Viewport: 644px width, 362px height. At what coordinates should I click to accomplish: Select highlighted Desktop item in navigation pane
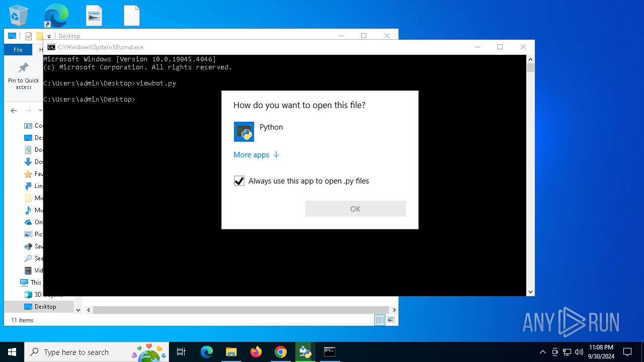(39, 307)
